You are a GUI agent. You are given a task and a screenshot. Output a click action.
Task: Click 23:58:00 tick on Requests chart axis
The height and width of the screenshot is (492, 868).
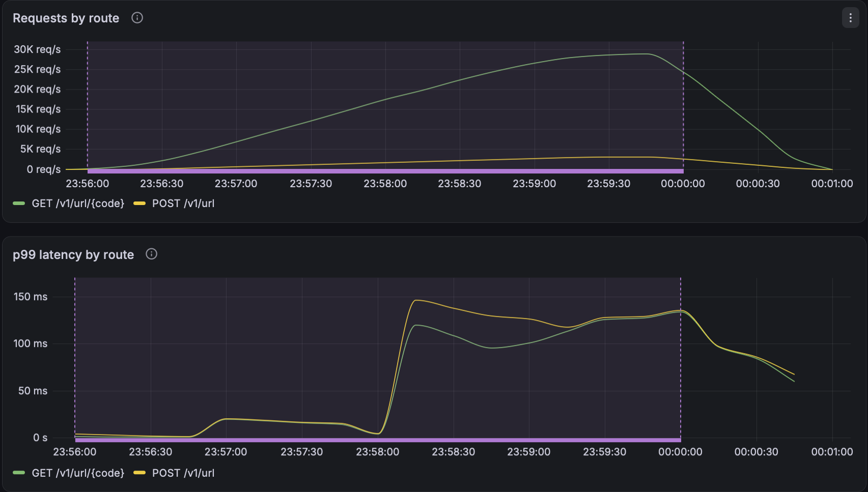(x=385, y=184)
